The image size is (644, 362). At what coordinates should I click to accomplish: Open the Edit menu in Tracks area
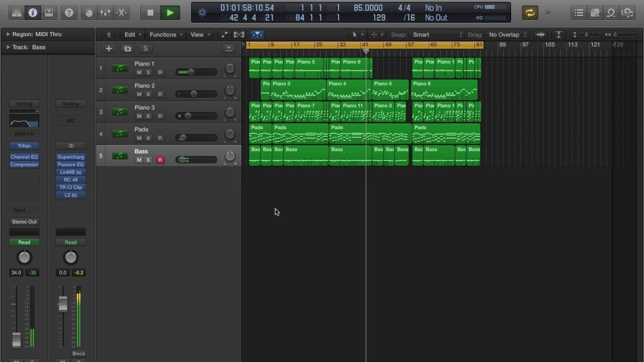point(133,35)
